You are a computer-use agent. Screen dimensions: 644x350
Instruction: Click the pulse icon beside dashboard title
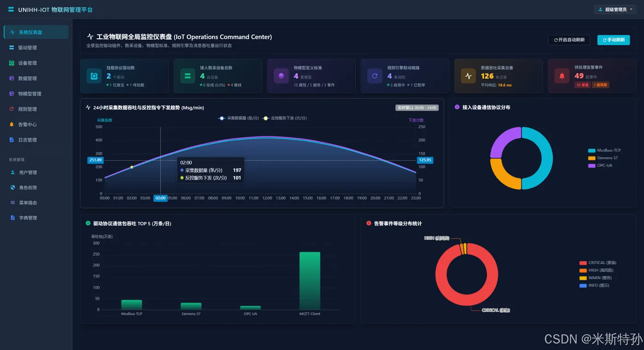point(90,37)
